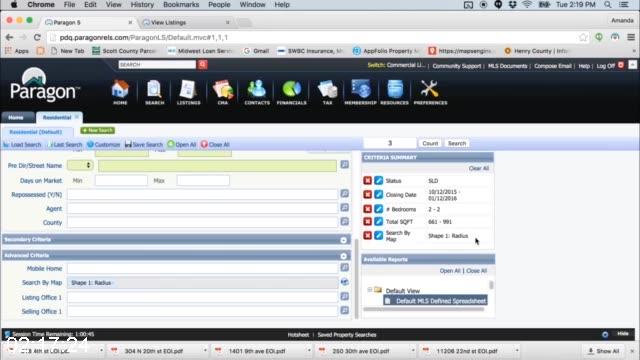Click Show All downloads button
640x360 pixels.
[x=603, y=351]
